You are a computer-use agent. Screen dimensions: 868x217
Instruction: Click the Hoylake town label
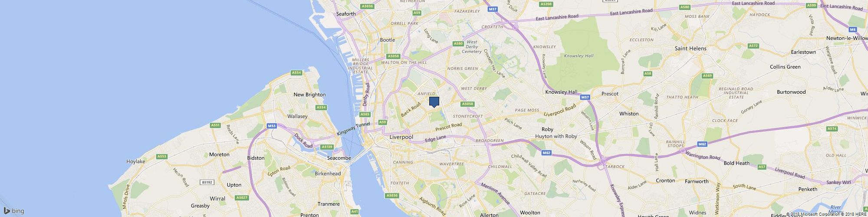(x=136, y=161)
